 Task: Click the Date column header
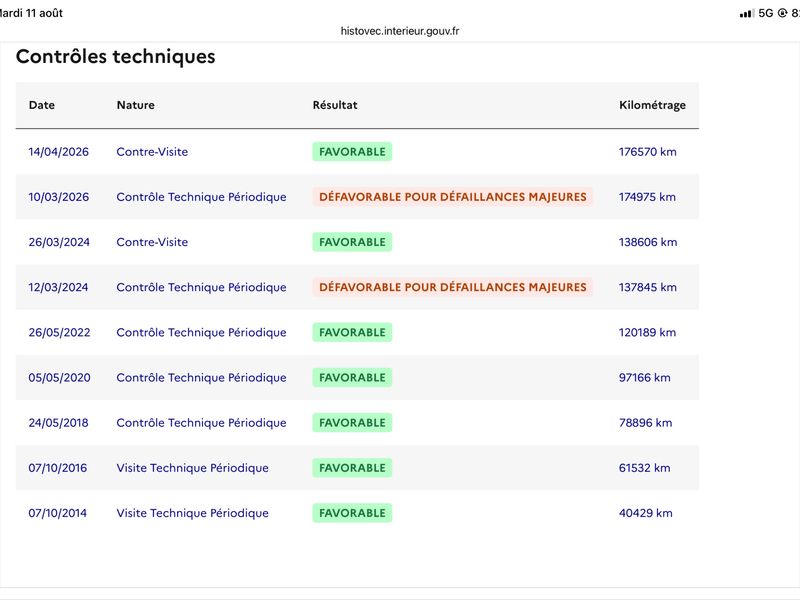[42, 105]
